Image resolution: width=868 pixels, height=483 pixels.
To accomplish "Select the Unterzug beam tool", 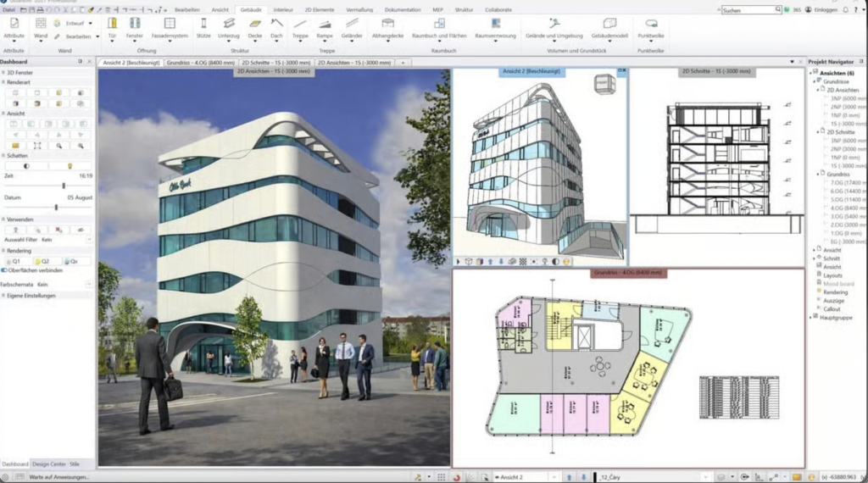I will point(229,24).
